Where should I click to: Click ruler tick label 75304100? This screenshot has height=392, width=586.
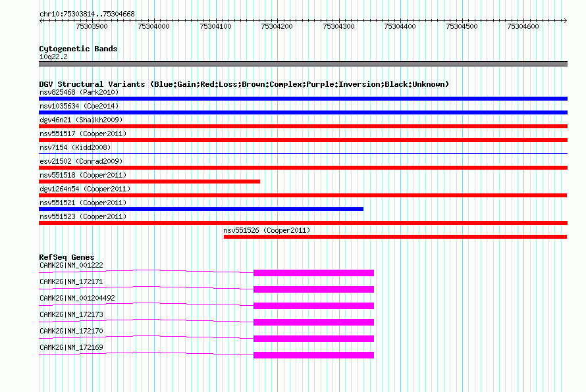[x=216, y=26]
